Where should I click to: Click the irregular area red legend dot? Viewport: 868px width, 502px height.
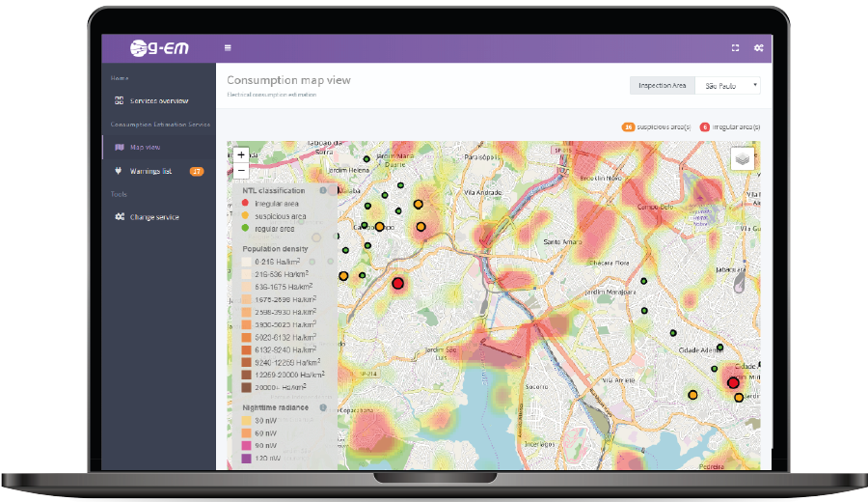(x=247, y=204)
